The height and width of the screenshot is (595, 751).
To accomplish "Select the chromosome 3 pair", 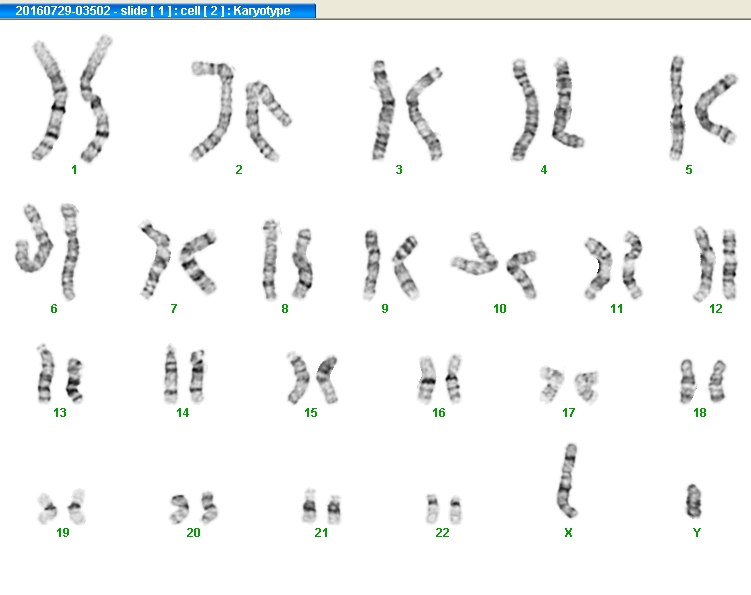I will (x=407, y=111).
